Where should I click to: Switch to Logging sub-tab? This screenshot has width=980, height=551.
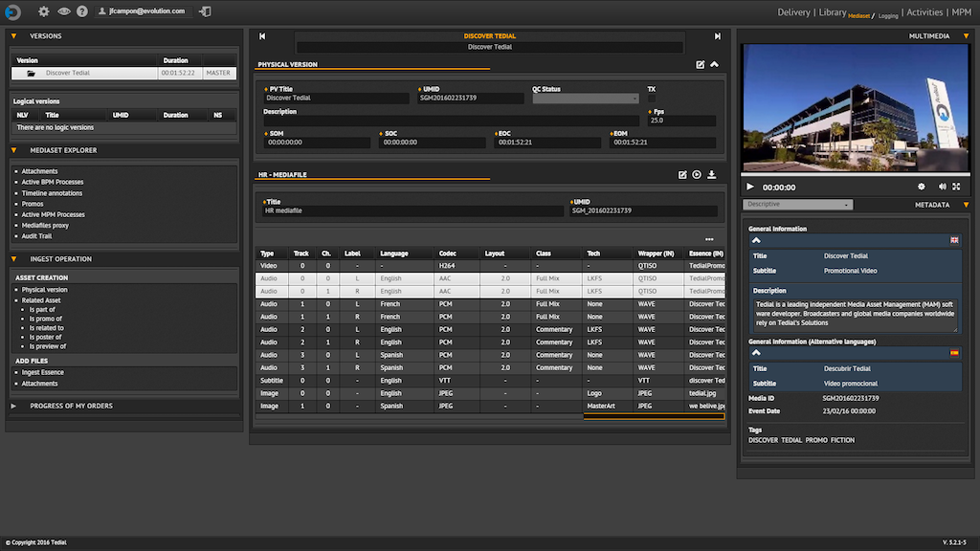click(888, 15)
